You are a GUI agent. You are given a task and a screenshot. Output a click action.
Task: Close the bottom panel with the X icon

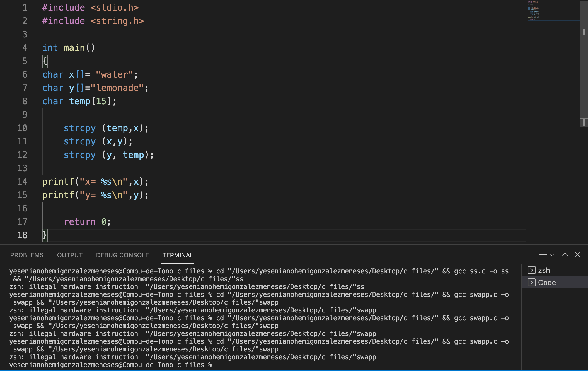pyautogui.click(x=577, y=254)
